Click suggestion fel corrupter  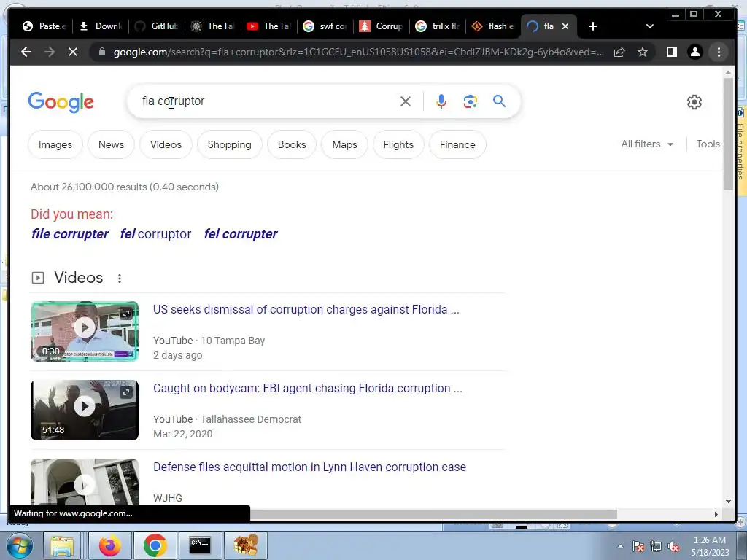tap(241, 234)
